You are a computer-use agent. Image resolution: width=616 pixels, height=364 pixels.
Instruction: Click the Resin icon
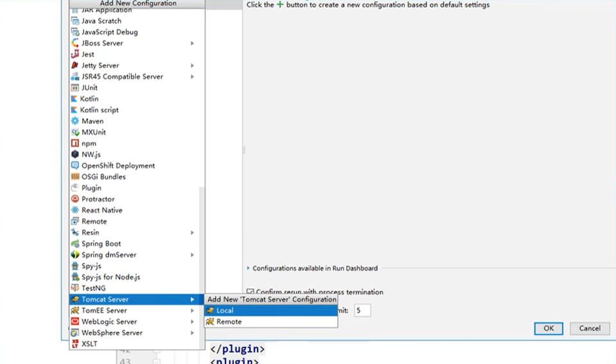click(x=75, y=232)
